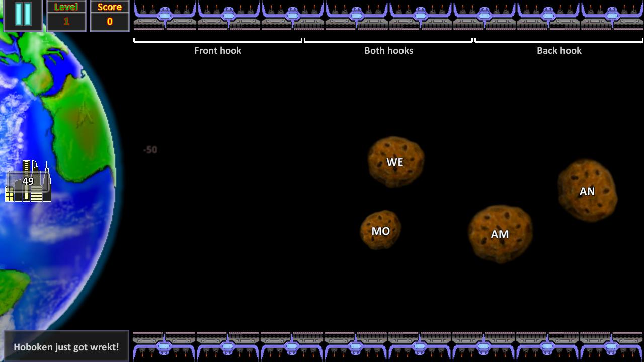Viewport: 644px width, 362px height.
Task: Choose the second top-row ship from left
Action: click(x=229, y=16)
